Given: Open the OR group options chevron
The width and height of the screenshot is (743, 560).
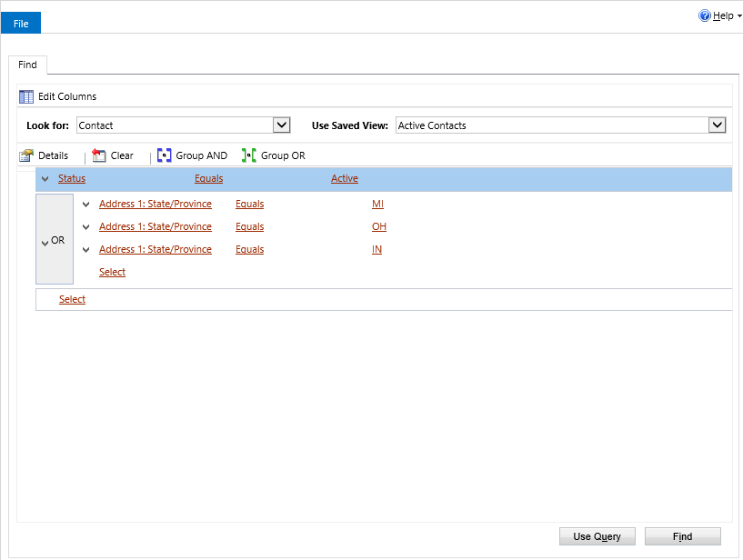Looking at the screenshot, I should click(x=45, y=243).
